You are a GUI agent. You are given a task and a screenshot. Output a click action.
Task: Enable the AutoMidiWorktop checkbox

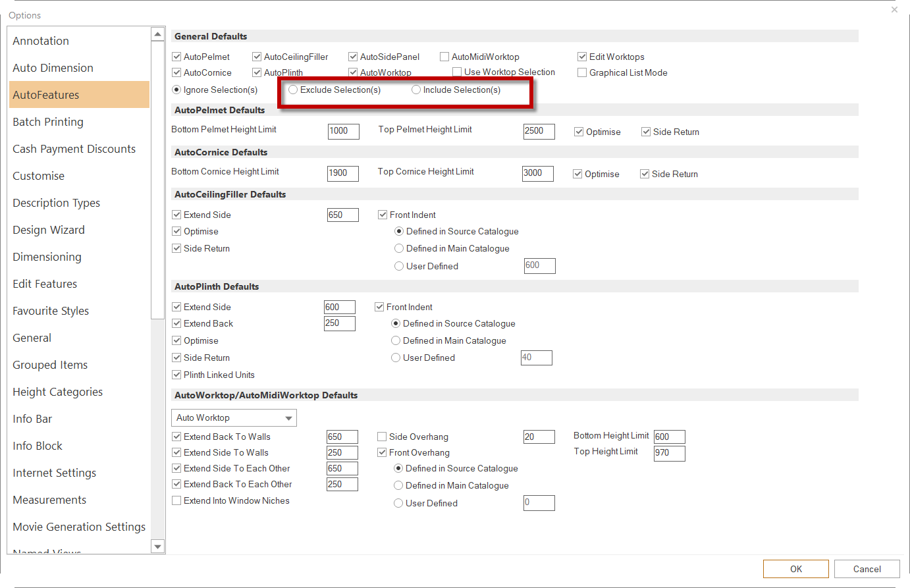(x=444, y=57)
